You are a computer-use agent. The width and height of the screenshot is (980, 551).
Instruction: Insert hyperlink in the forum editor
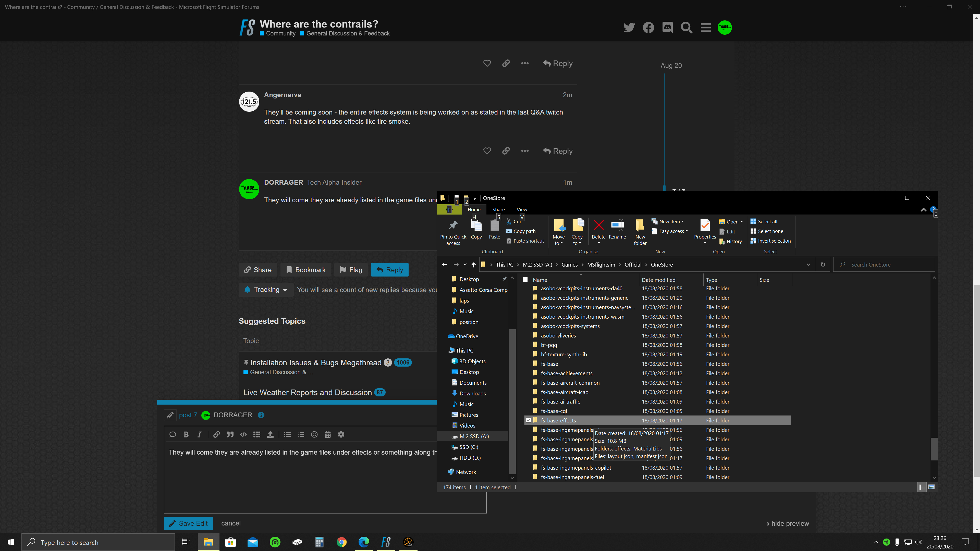point(216,434)
